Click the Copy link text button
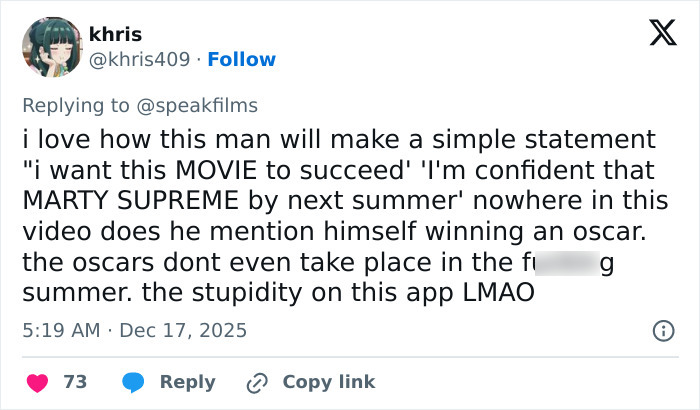Screen dimensions: 700x410 pos(329,382)
